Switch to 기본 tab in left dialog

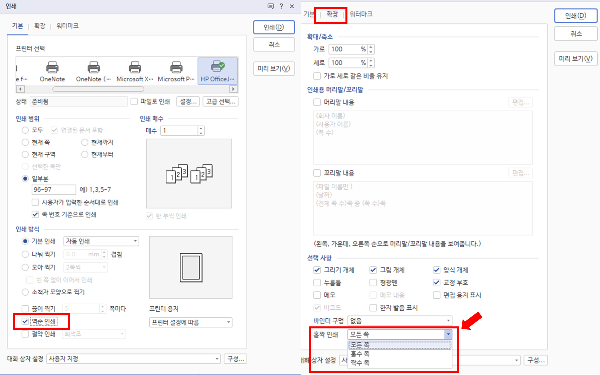18,26
